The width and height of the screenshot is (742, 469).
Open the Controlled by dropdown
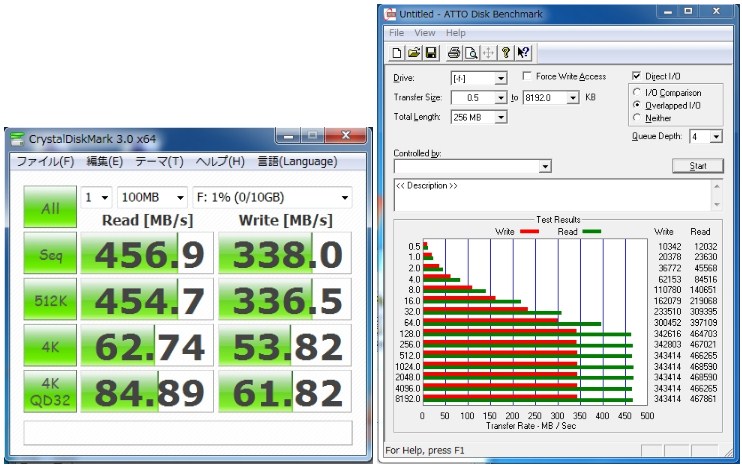pos(546,166)
